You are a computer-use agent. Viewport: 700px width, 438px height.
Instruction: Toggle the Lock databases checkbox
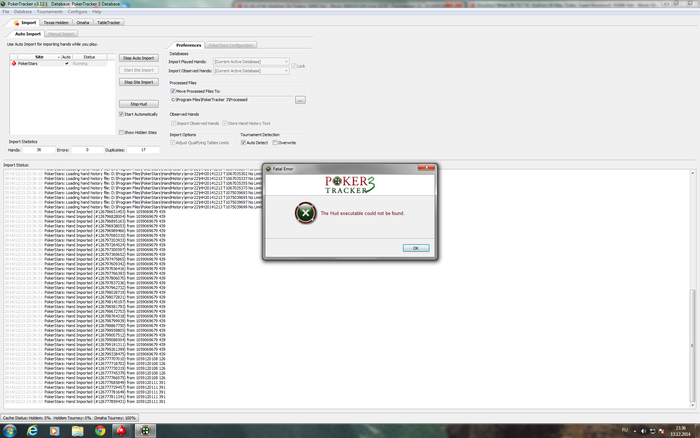coord(294,66)
